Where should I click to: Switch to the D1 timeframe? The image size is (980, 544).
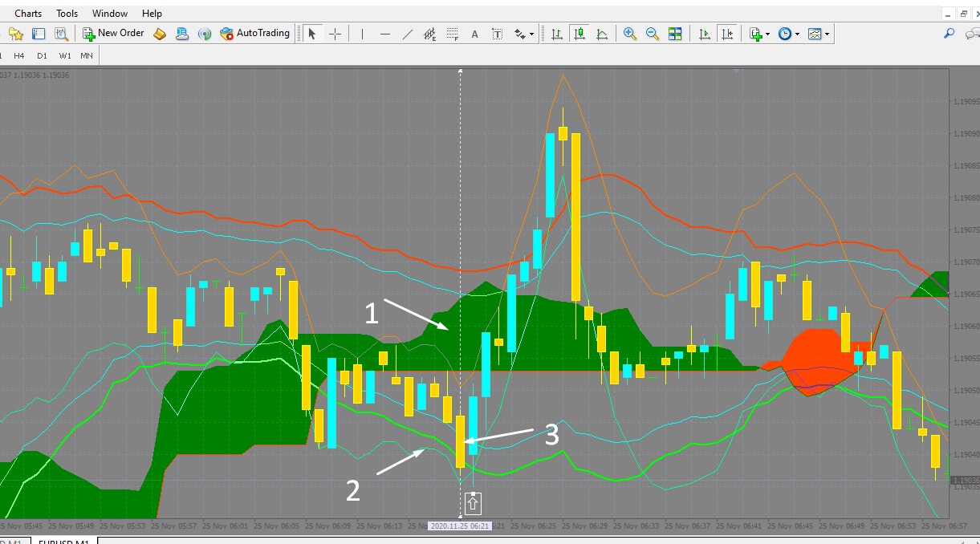tap(42, 55)
